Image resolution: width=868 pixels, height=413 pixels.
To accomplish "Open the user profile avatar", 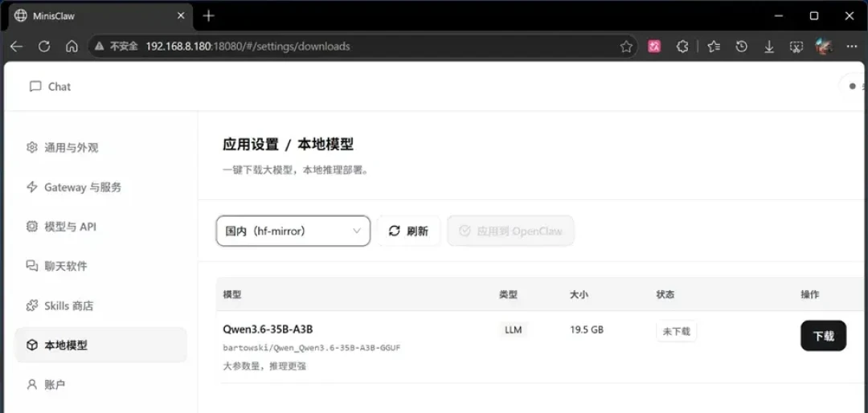I will tap(824, 47).
